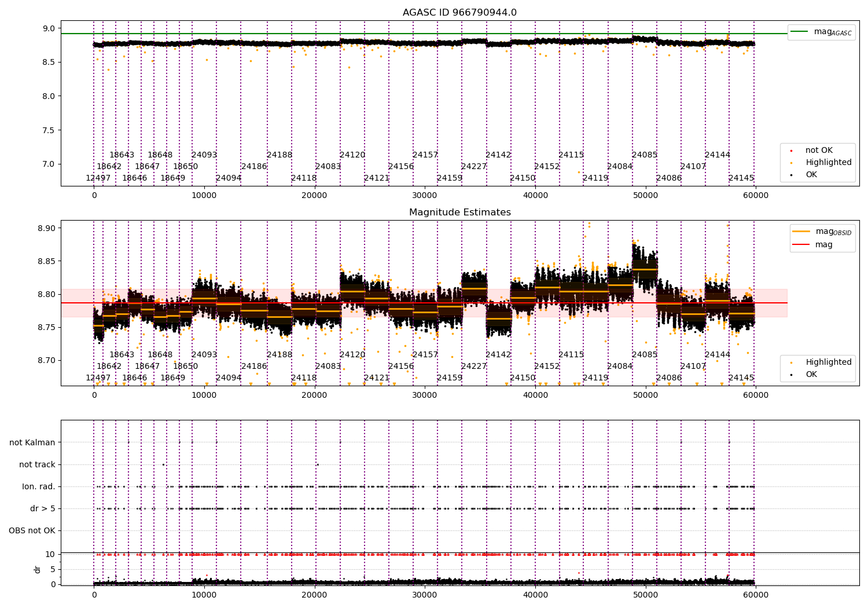Click obsid label 24115 in Magnitude Estimates panel
The width and height of the screenshot is (868, 608).
click(571, 355)
